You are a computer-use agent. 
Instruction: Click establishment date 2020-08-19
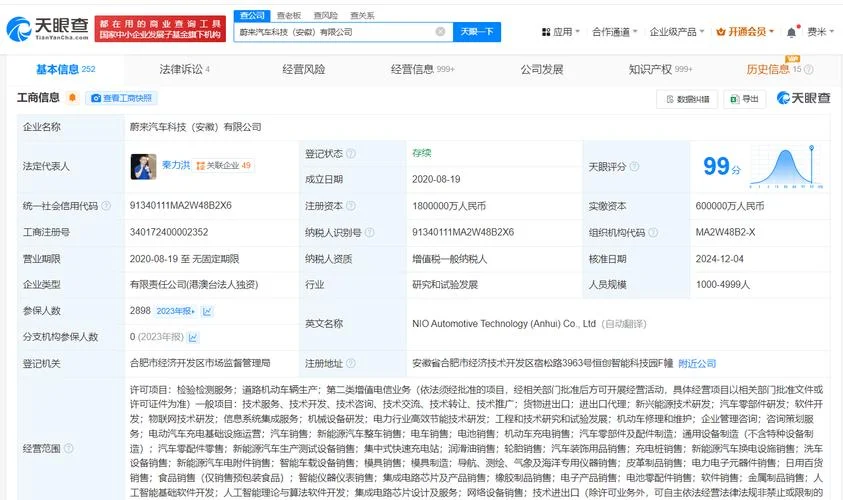pyautogui.click(x=436, y=180)
